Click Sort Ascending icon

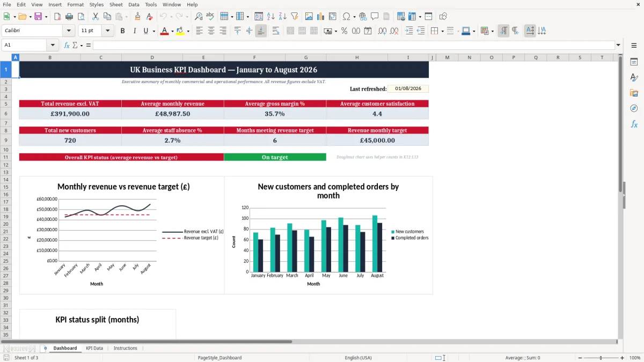coord(270,17)
